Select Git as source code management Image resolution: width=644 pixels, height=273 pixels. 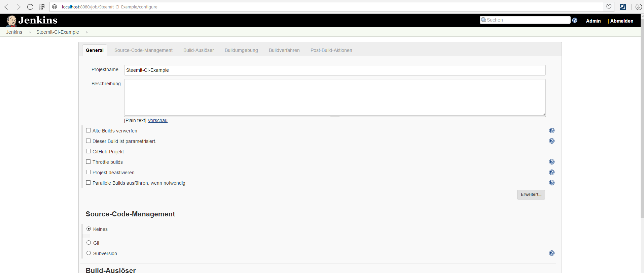[89, 243]
